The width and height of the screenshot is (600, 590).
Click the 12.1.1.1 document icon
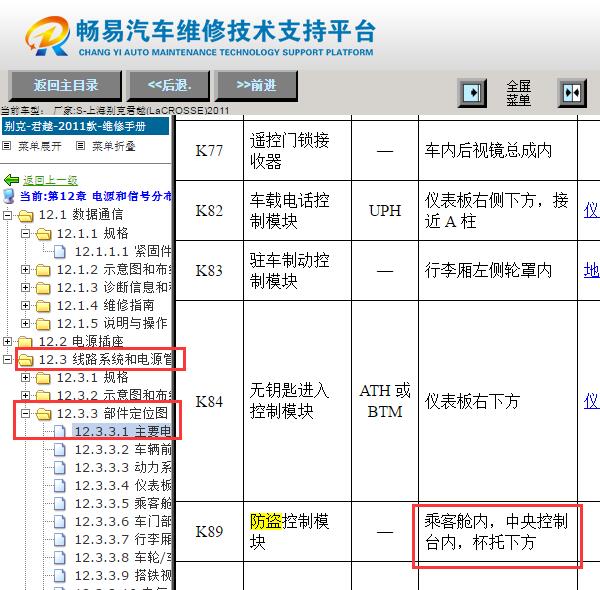click(59, 252)
